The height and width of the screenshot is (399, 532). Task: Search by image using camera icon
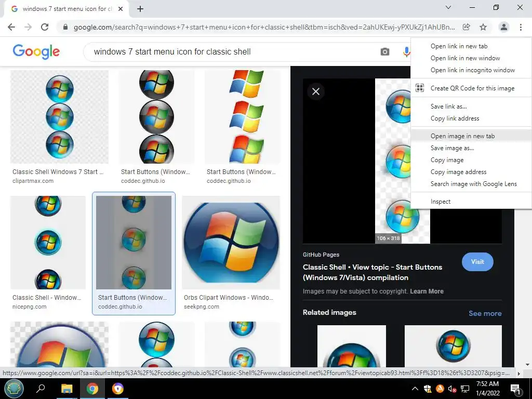385,52
